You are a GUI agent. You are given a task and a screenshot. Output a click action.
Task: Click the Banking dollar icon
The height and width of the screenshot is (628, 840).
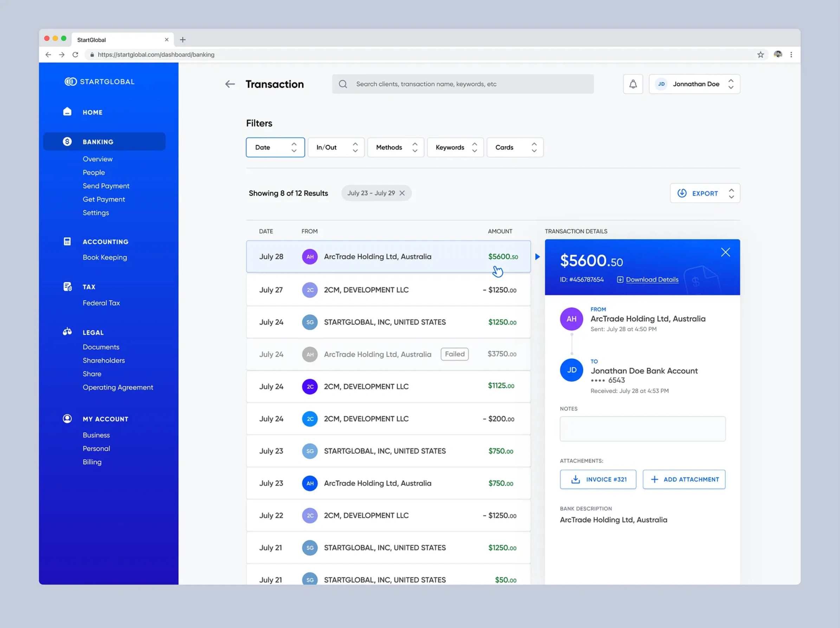67,142
